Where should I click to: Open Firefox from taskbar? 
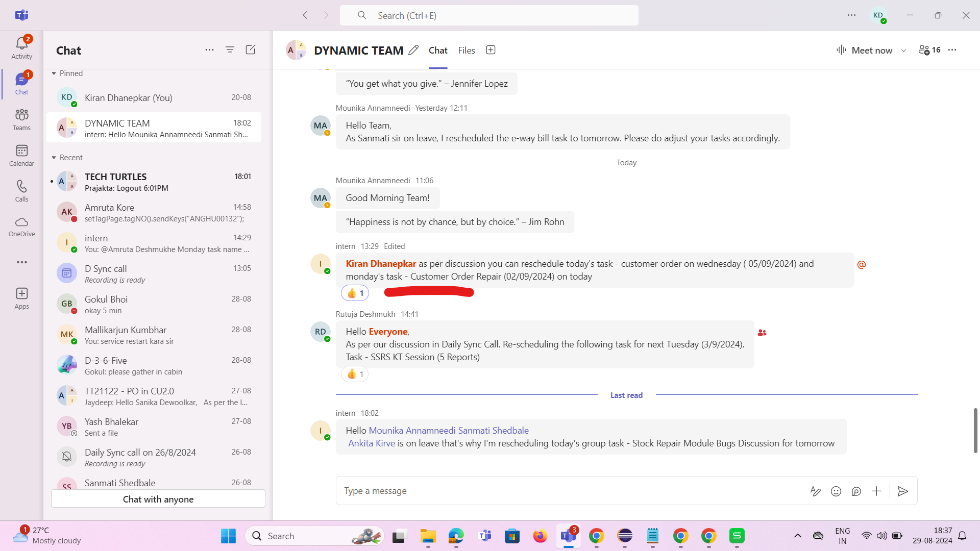pos(540,536)
